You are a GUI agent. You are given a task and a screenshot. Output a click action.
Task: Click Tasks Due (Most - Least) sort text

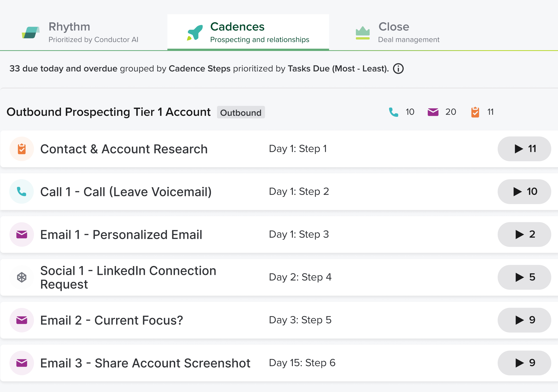(338, 68)
